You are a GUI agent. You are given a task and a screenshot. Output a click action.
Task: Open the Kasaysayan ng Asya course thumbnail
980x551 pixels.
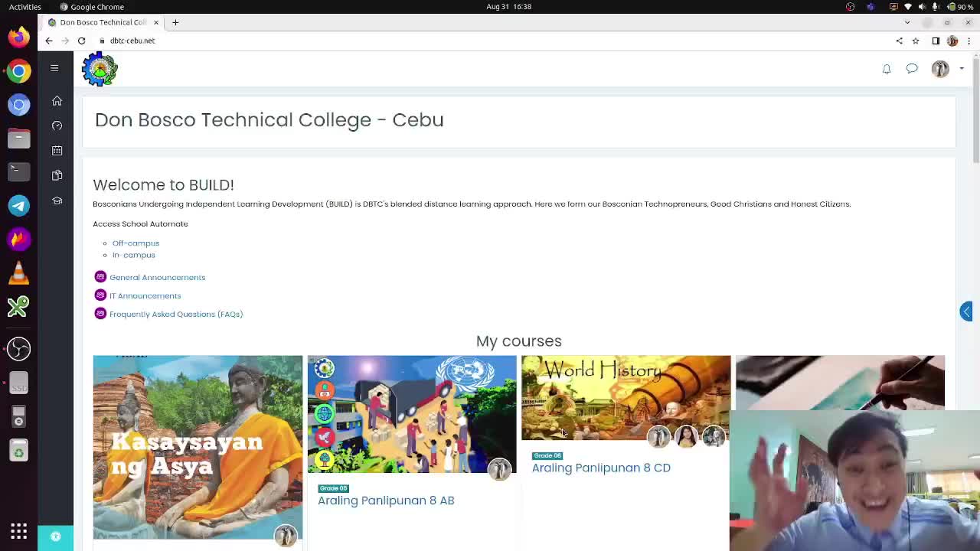pyautogui.click(x=198, y=447)
